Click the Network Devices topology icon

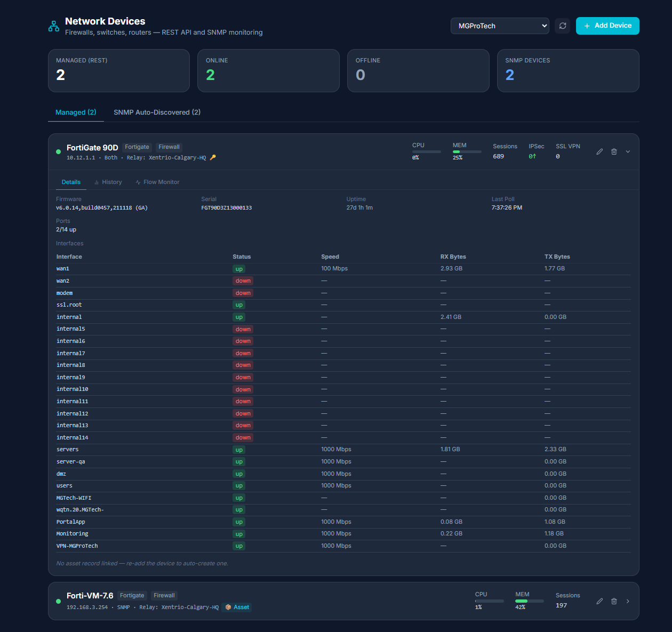pos(54,26)
